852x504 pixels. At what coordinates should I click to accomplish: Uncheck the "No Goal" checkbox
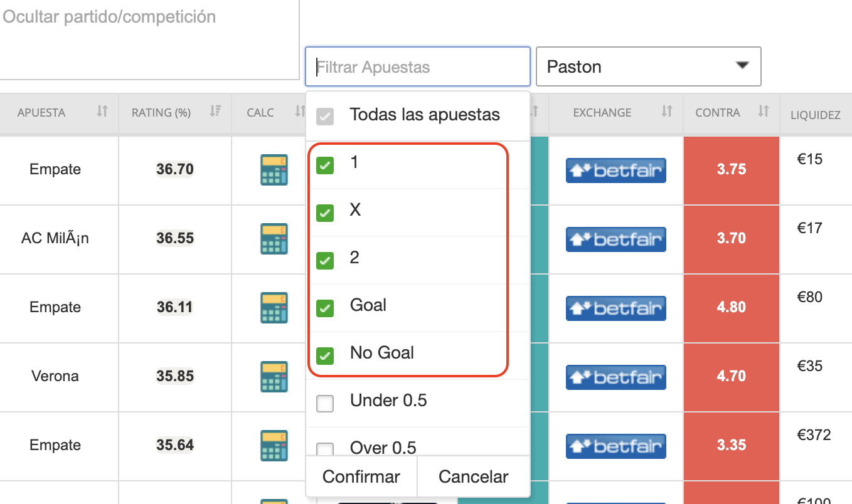click(x=325, y=355)
